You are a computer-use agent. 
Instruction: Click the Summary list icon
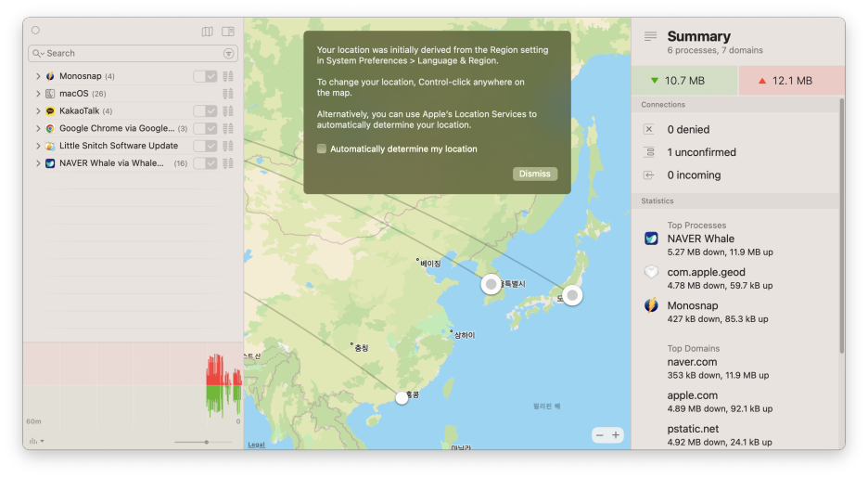650,36
